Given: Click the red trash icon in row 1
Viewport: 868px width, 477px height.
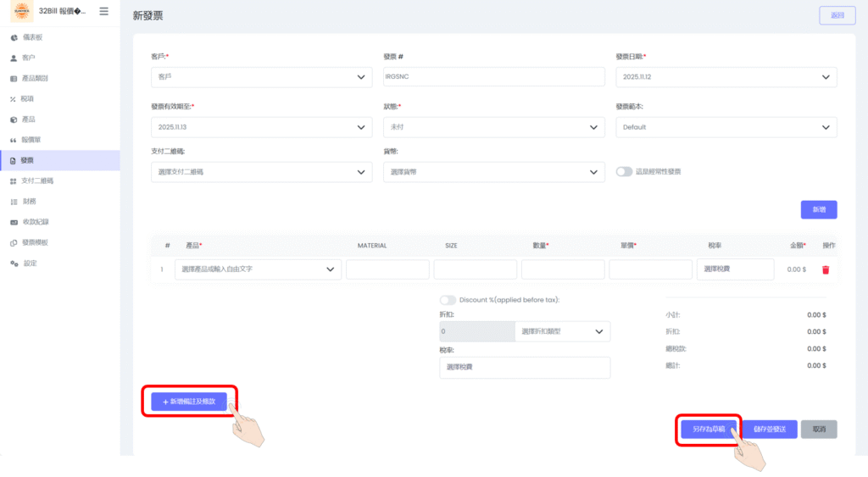Looking at the screenshot, I should click(825, 269).
